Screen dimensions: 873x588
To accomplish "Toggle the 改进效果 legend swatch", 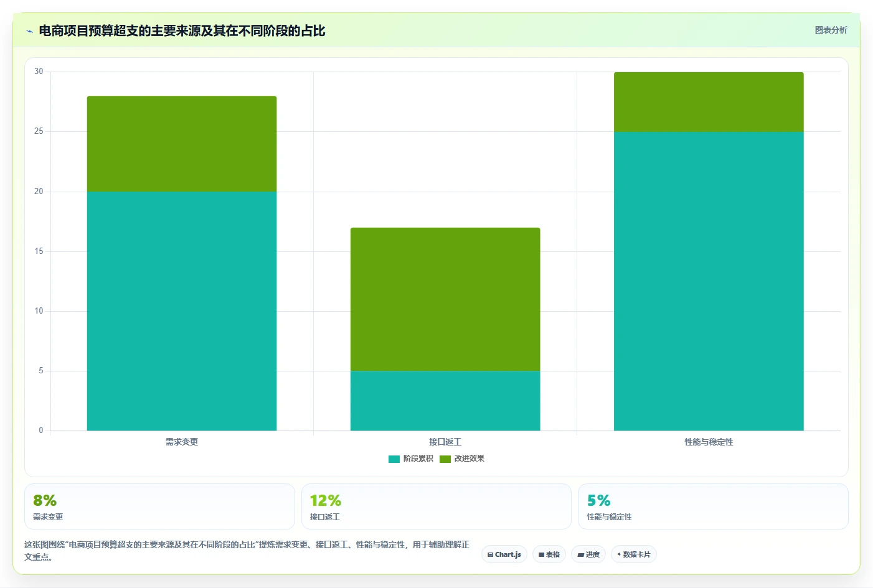I will 445,459.
